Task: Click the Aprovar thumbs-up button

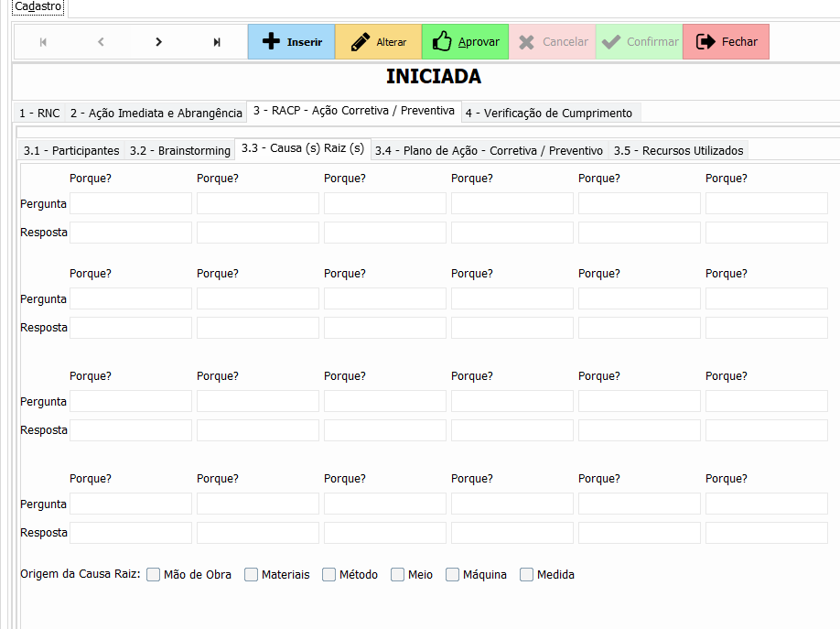Action: 465,42
